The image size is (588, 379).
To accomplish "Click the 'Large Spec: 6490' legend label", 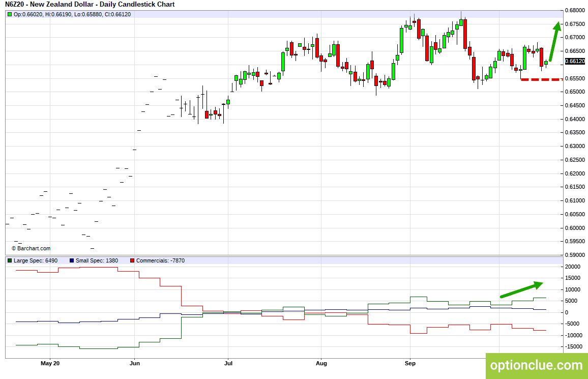I will [x=36, y=260].
